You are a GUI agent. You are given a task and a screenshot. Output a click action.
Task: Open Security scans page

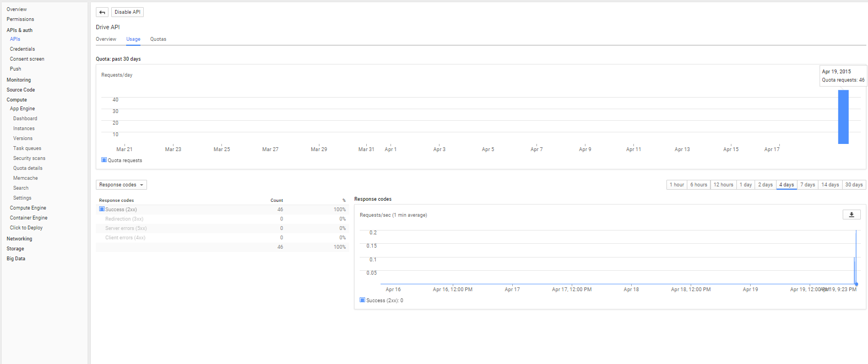coord(29,158)
